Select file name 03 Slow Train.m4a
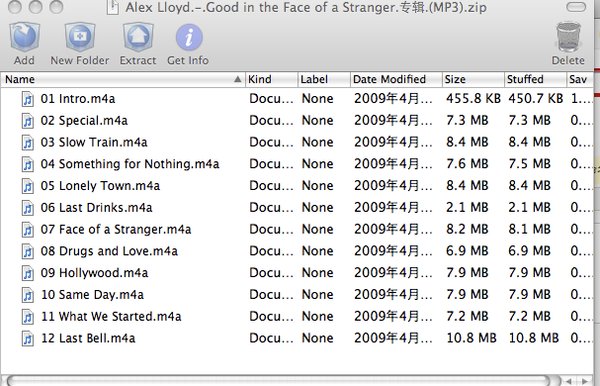 coord(94,142)
